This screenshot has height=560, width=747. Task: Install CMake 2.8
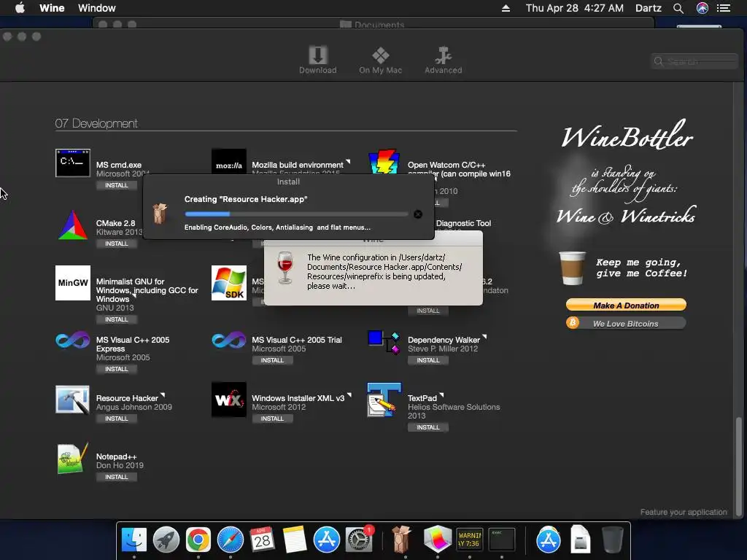(x=116, y=244)
